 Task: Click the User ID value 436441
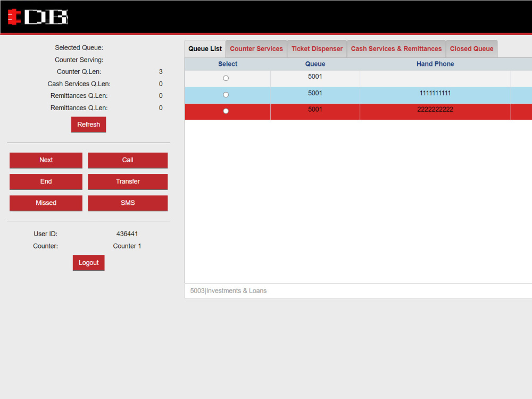[x=127, y=234]
